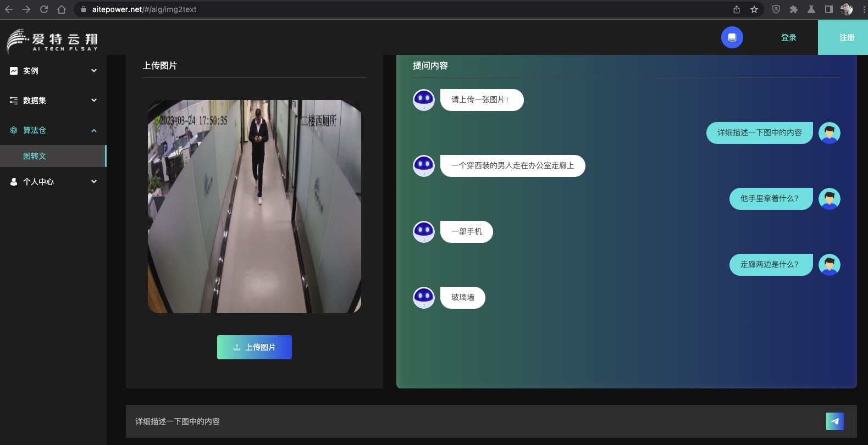Screen dimensions: 868x445
Task: Send the message with paper plane icon
Action: click(x=834, y=421)
